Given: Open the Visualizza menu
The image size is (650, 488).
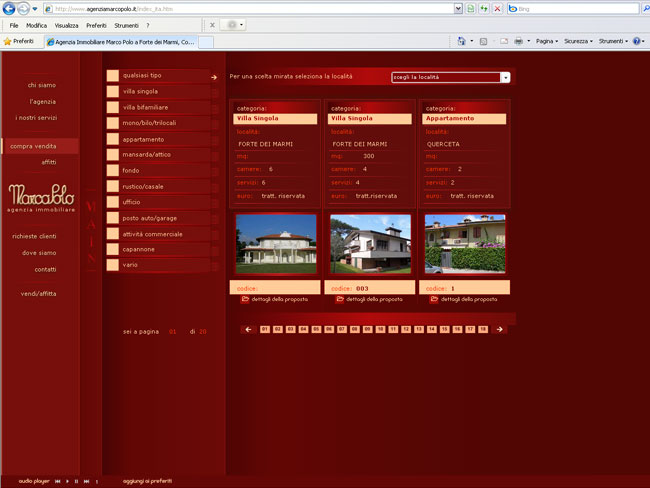Looking at the screenshot, I should tap(66, 25).
